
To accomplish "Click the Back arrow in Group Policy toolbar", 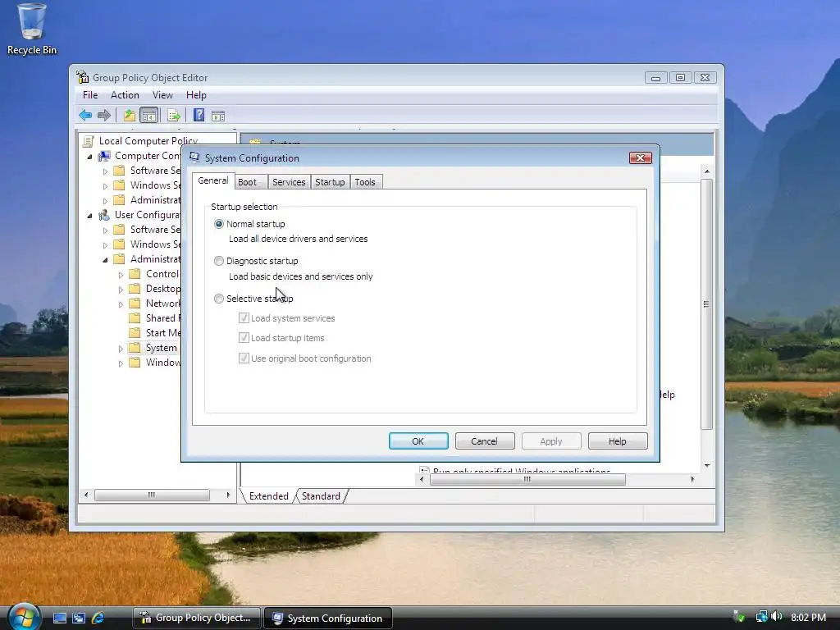I will coord(85,115).
